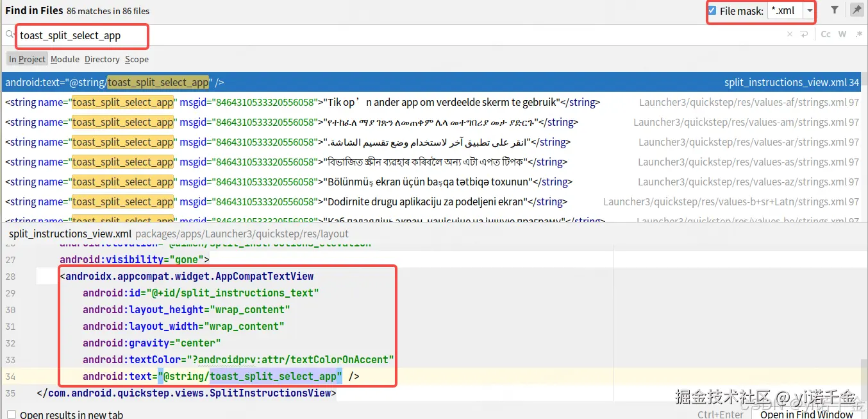
Task: Open the File mask dropdown arrow
Action: point(810,11)
